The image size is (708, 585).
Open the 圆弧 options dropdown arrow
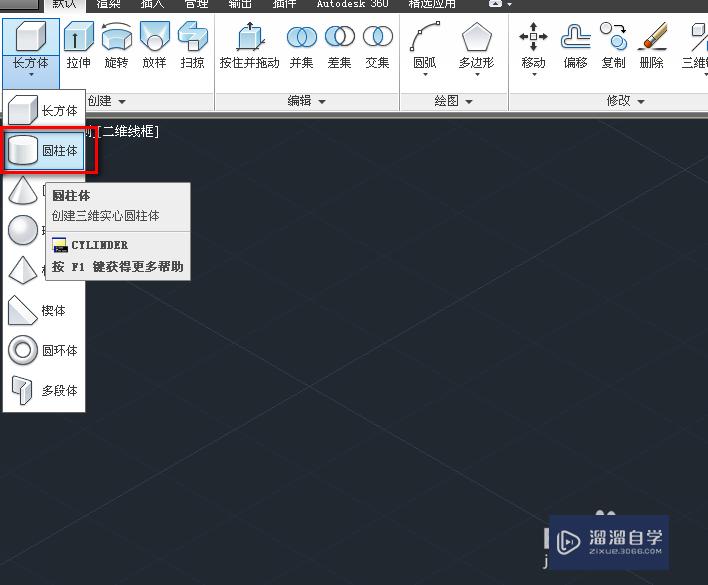click(x=425, y=74)
